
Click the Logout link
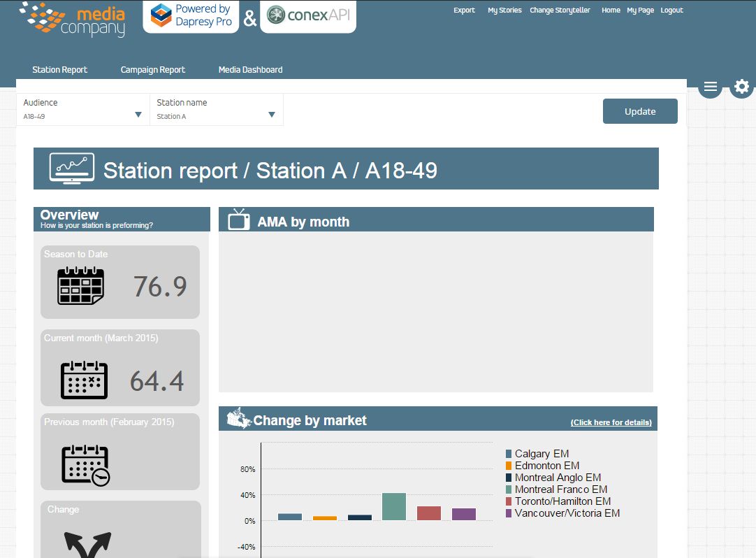pos(671,10)
